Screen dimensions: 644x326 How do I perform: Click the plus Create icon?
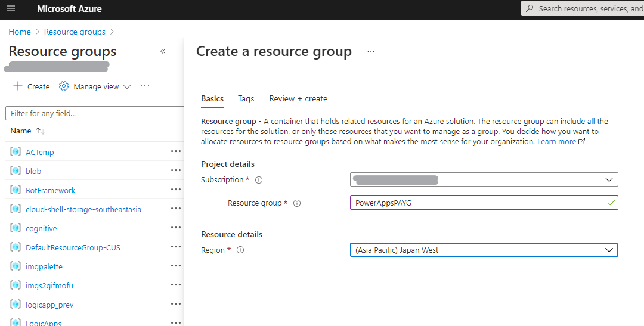pyautogui.click(x=18, y=86)
